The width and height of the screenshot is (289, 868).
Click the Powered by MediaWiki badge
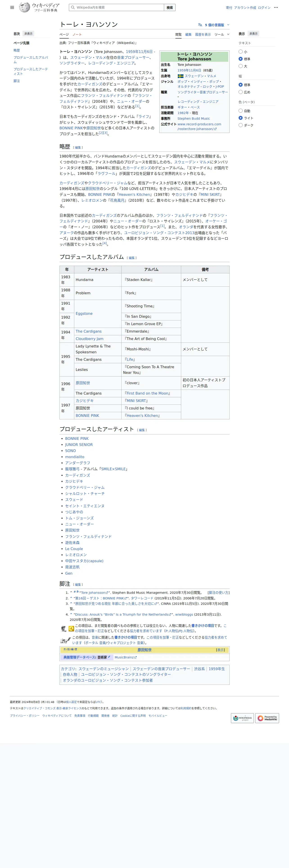tap(267, 718)
